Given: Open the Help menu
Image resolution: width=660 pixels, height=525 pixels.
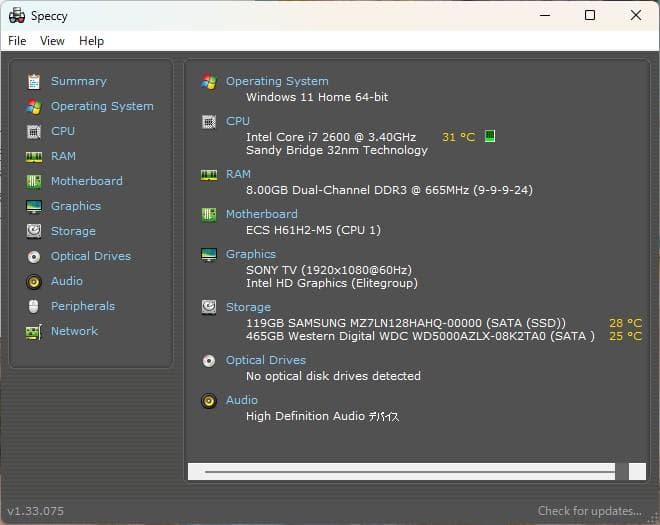Looking at the screenshot, I should click(91, 41).
